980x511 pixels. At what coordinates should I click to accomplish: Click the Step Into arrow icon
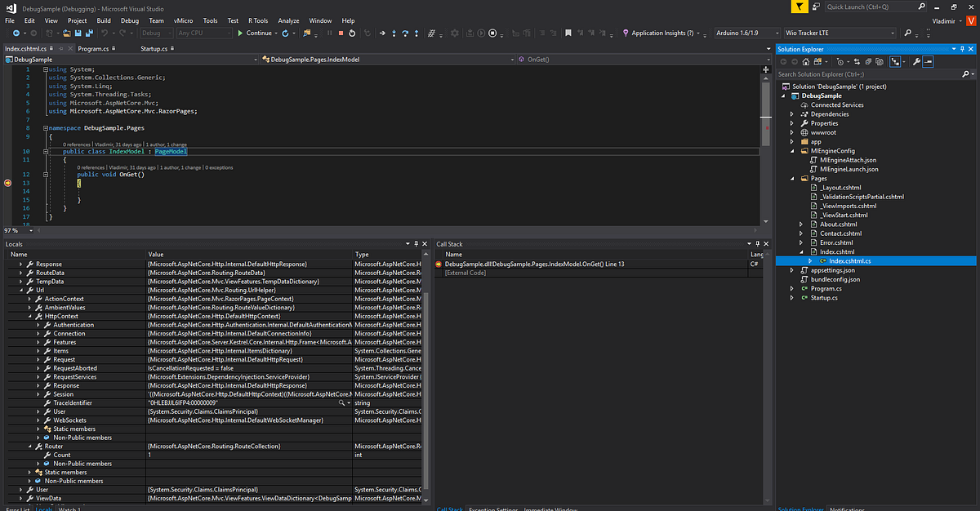(394, 33)
